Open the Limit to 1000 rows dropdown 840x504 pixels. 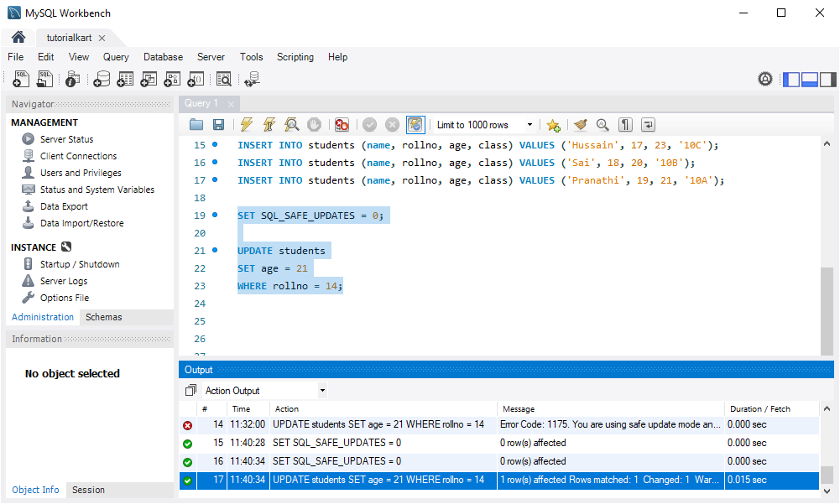[x=485, y=125]
